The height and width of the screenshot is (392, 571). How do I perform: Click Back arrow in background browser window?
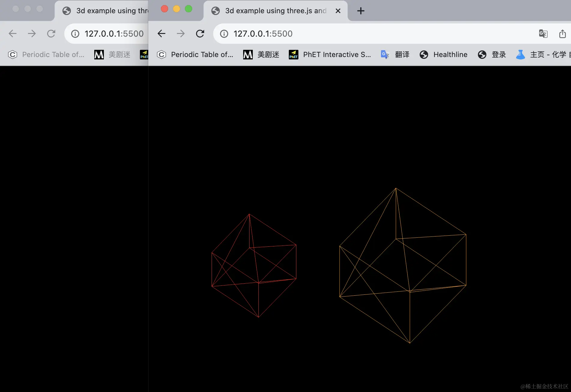coord(13,34)
